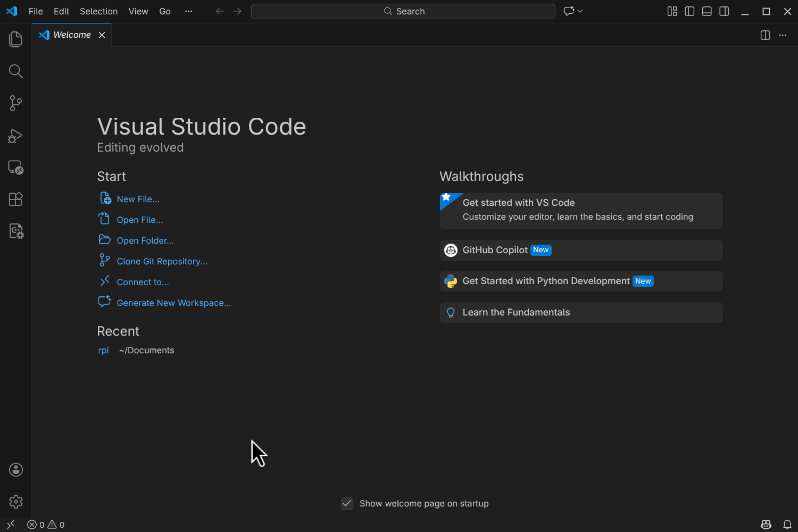Uncheck Show welcome page on startup
The image size is (798, 532).
click(347, 503)
